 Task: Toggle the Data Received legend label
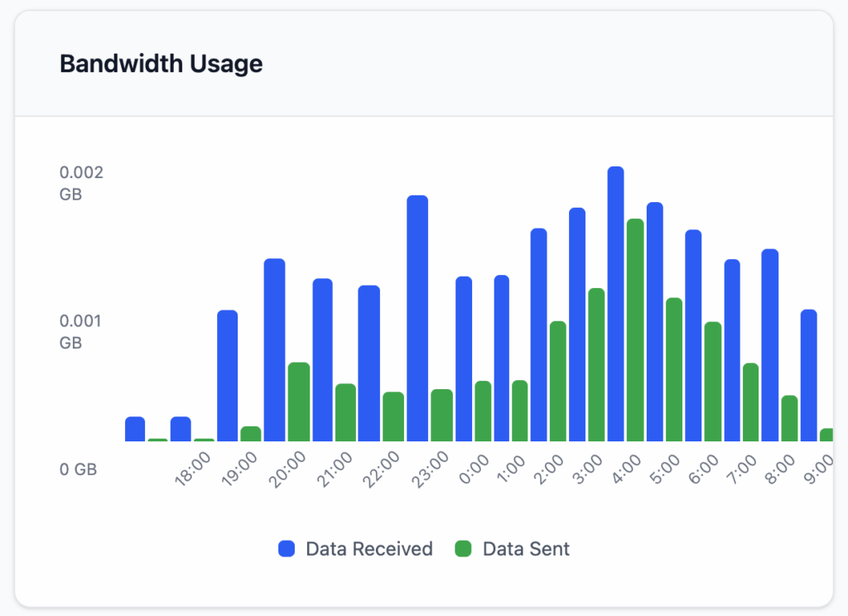point(369,549)
